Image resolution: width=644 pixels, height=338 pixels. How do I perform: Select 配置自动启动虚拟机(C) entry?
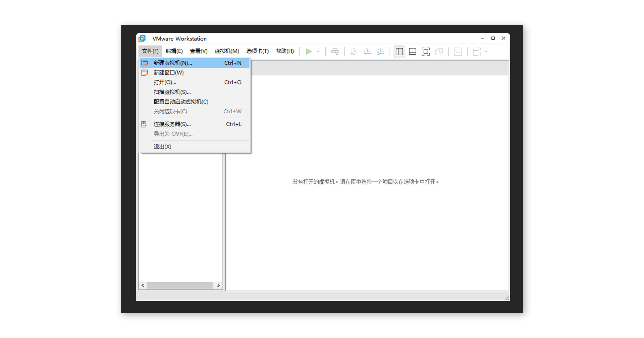click(195, 102)
